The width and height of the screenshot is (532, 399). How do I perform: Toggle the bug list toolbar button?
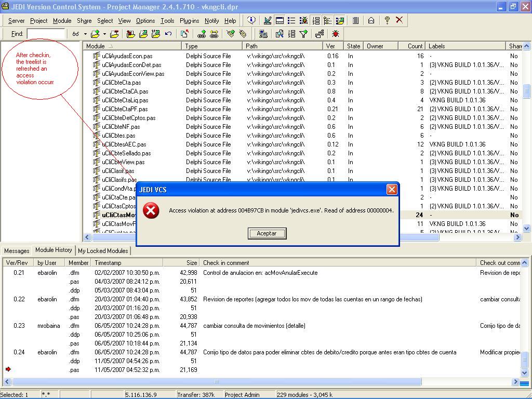click(303, 20)
